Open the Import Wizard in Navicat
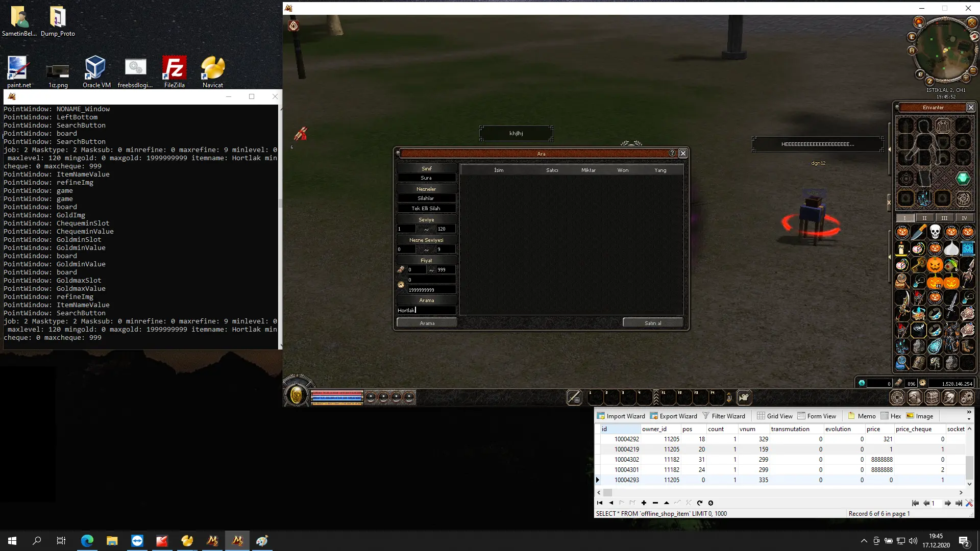 click(x=621, y=416)
